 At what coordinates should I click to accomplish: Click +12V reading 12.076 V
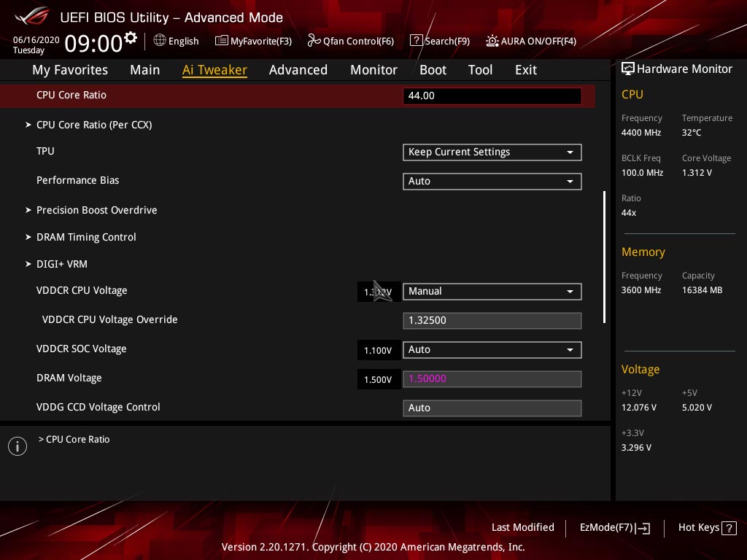tap(639, 407)
